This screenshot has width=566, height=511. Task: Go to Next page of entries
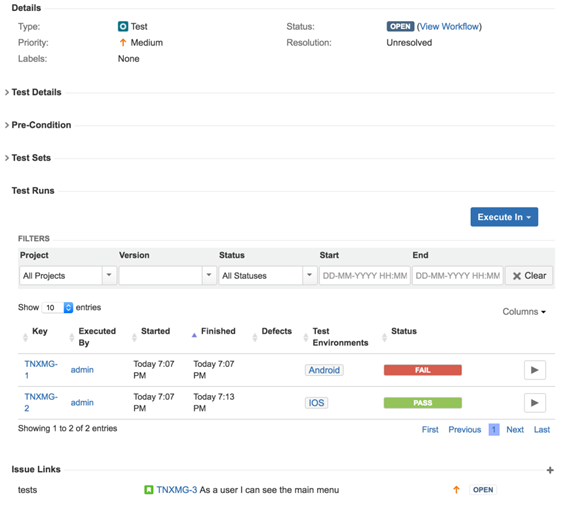(x=515, y=429)
